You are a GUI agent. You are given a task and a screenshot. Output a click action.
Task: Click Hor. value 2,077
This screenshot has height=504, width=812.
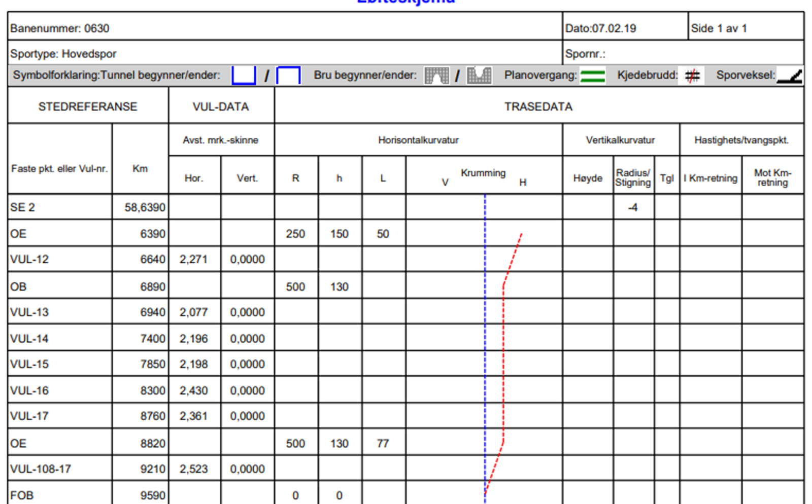(x=194, y=312)
